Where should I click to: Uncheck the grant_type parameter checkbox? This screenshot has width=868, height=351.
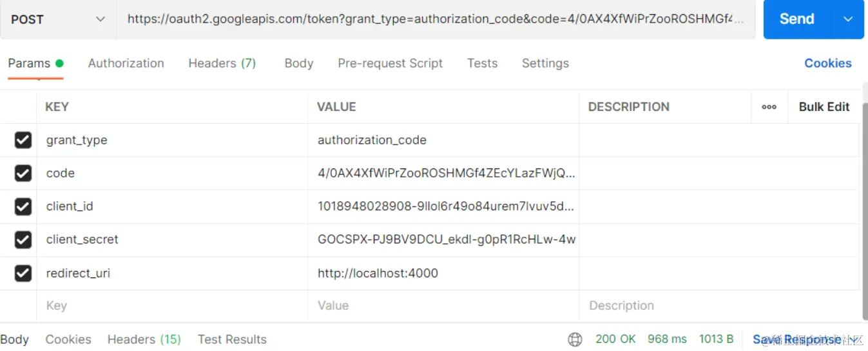[23, 140]
